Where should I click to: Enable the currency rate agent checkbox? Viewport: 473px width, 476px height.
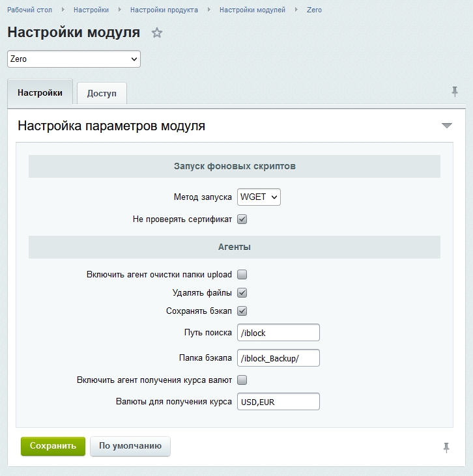pyautogui.click(x=242, y=380)
